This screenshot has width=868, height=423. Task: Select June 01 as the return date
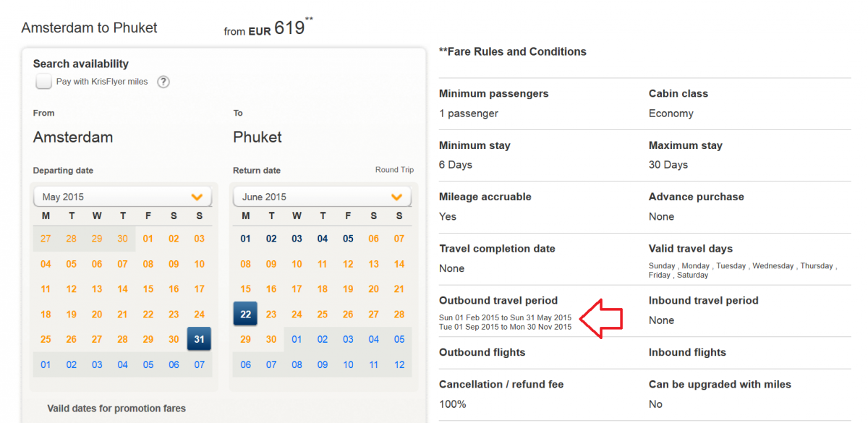[245, 239]
